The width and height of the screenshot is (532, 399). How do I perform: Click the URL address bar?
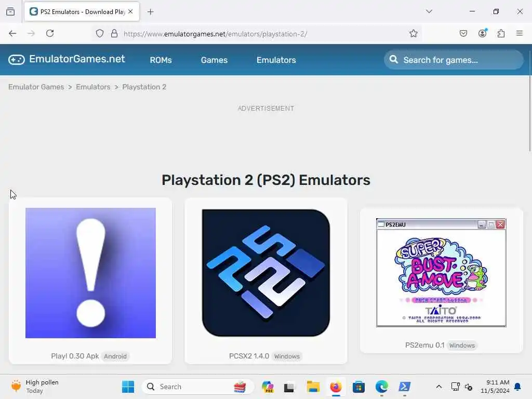[x=258, y=34]
